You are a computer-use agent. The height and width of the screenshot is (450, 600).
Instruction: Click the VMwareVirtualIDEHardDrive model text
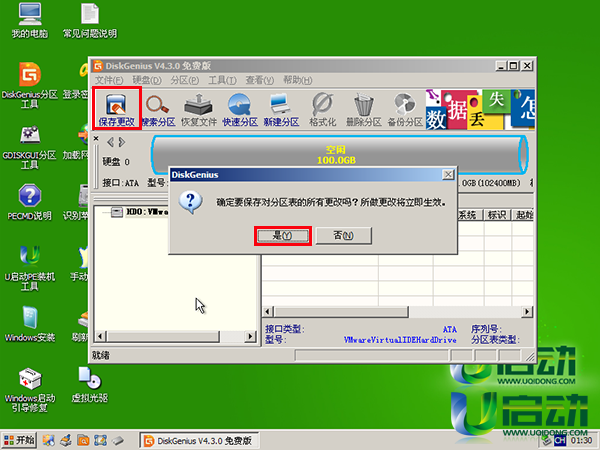click(399, 340)
